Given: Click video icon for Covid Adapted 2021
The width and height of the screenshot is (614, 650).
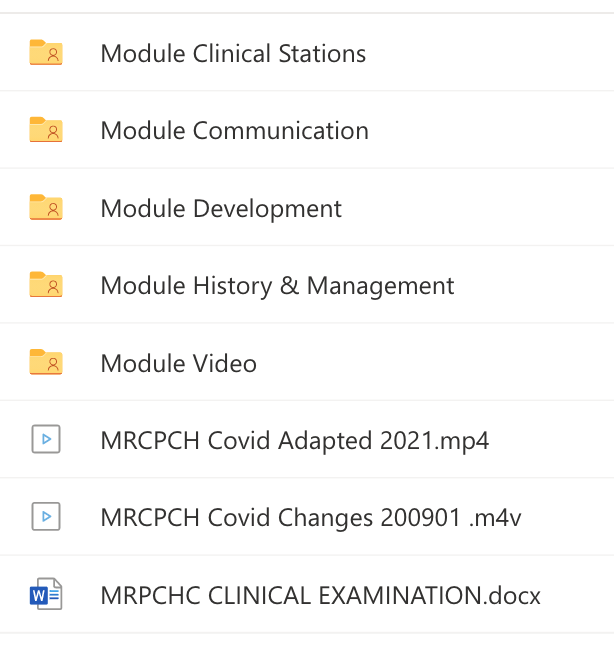Looking at the screenshot, I should (46, 439).
